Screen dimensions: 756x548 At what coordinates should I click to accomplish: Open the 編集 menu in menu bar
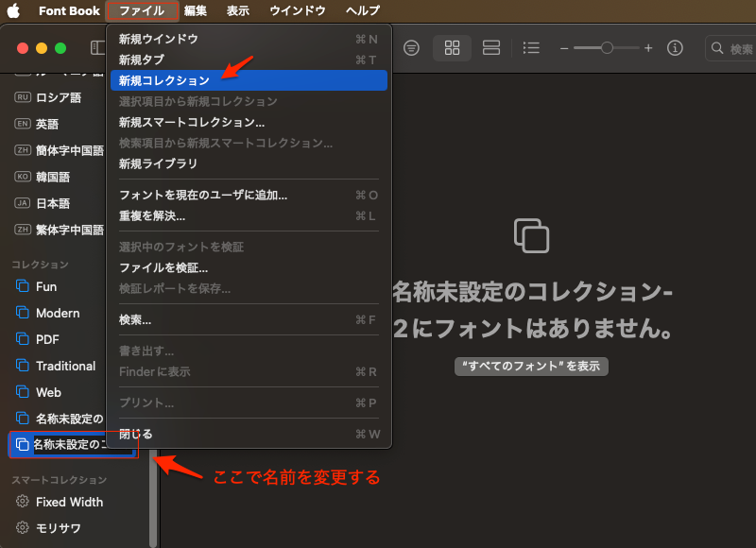[x=196, y=11]
